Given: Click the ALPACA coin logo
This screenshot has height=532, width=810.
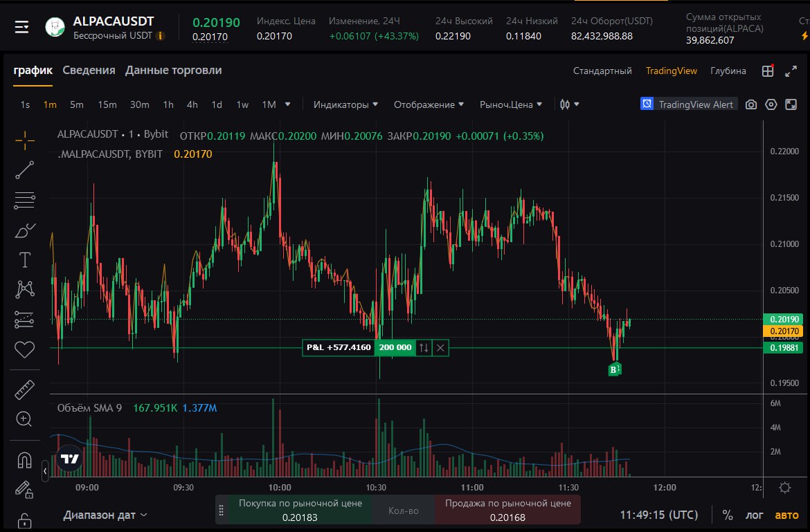Looking at the screenshot, I should coord(55,27).
